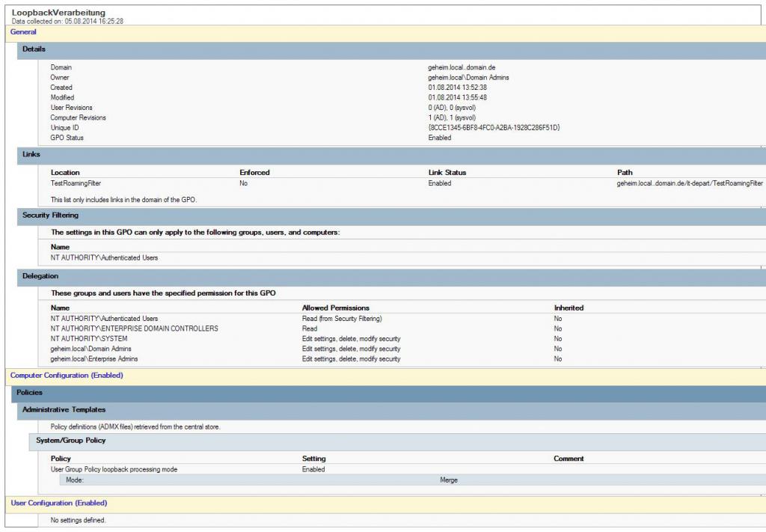The width and height of the screenshot is (766, 532).
Task: Select the ENTERPRISE DOMAIN CONTROLLERS delegation entry
Action: click(135, 329)
